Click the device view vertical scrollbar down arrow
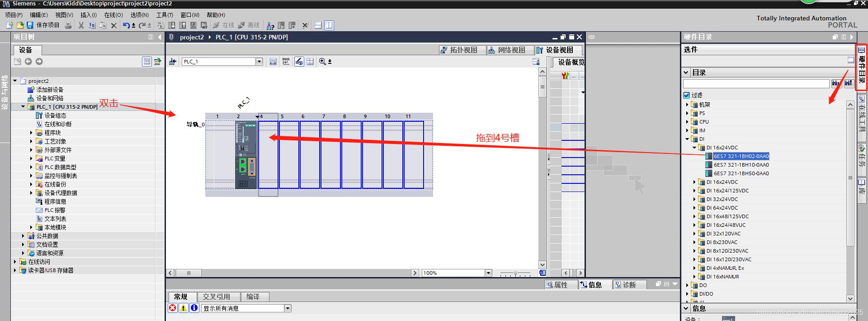Viewport: 868px width, 321px height. point(542,264)
